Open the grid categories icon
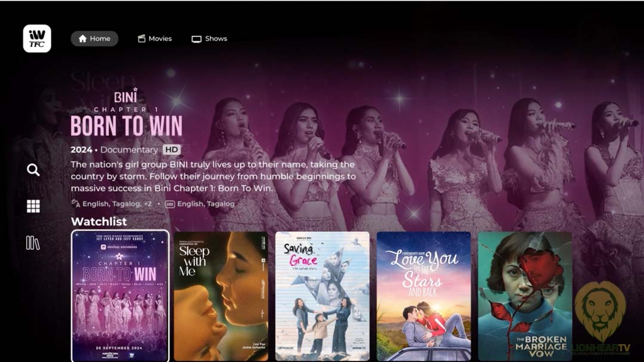This screenshot has width=644, height=362. tap(33, 206)
